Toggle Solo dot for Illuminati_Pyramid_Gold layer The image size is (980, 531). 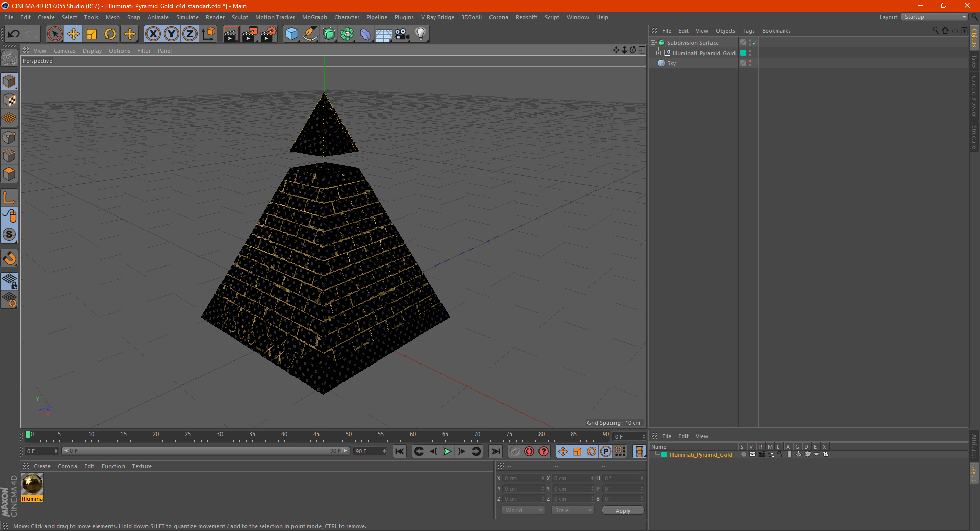coord(743,454)
